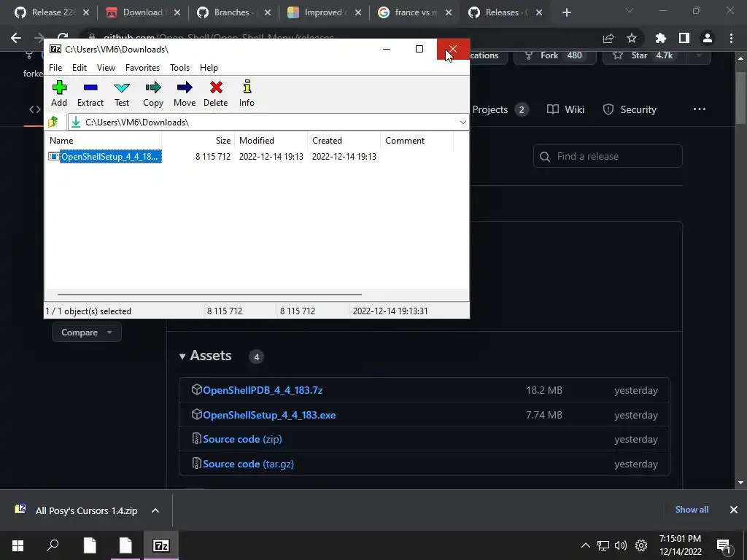Click the Add button in 7-Zip toolbar
This screenshot has width=747, height=560.
click(59, 94)
